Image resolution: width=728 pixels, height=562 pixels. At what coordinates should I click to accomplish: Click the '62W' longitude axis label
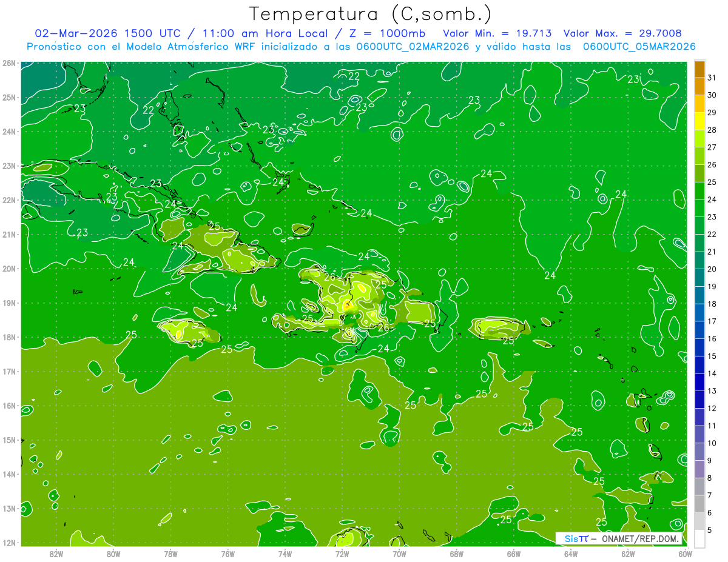coord(629,554)
